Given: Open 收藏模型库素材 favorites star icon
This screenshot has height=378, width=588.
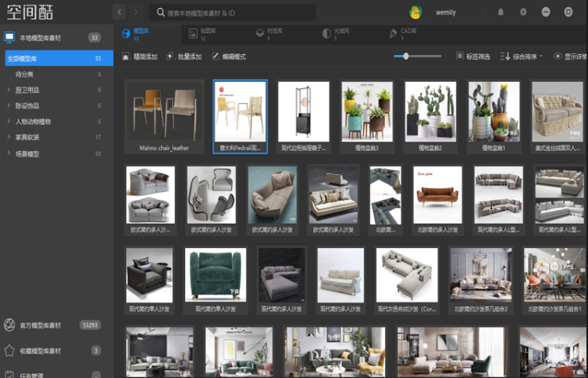Looking at the screenshot, I should (9, 350).
